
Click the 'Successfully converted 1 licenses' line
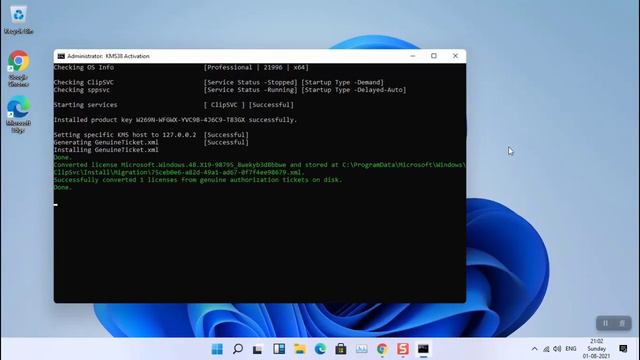pos(198,180)
